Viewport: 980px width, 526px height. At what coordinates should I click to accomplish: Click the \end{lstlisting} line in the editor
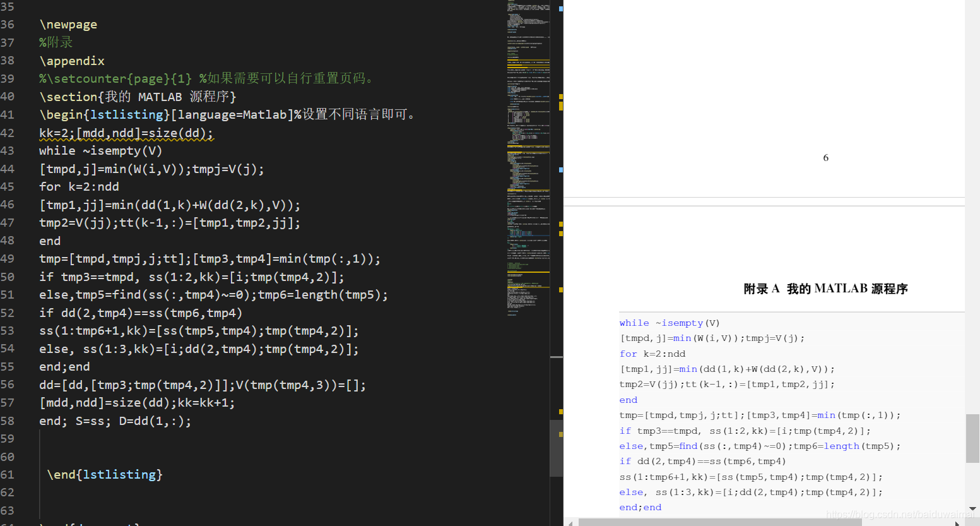[x=105, y=474]
